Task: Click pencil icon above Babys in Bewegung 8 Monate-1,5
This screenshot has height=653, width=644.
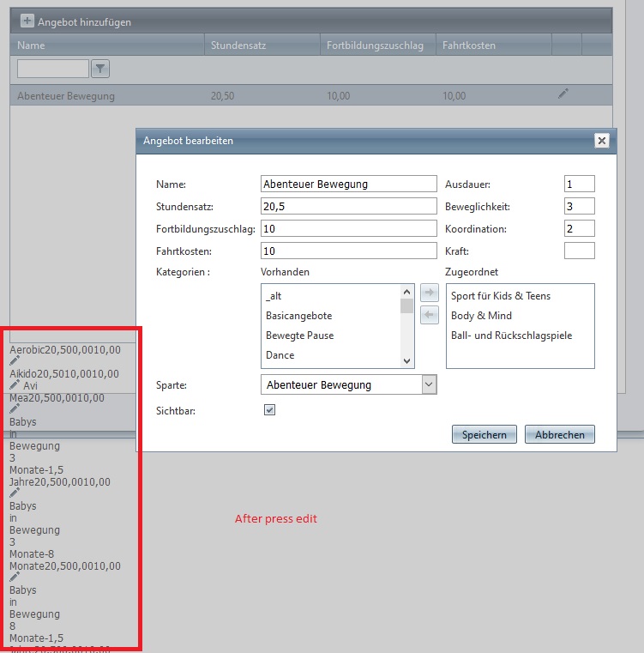Action: pos(15,577)
